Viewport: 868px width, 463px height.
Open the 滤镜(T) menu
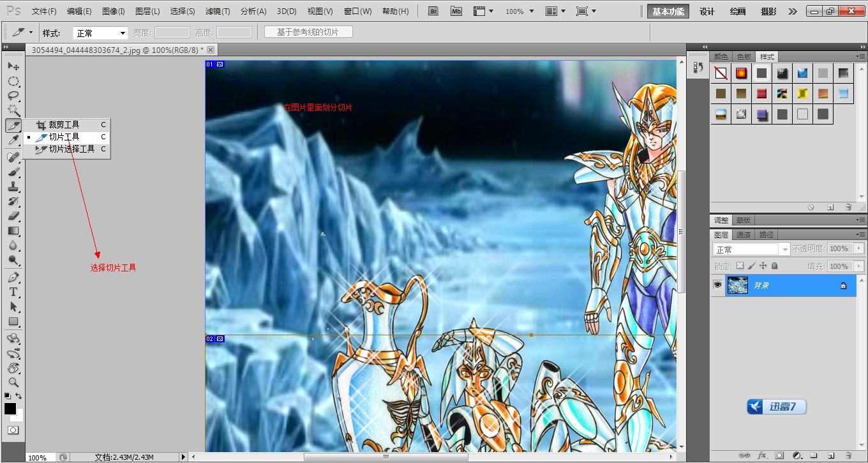[x=218, y=11]
